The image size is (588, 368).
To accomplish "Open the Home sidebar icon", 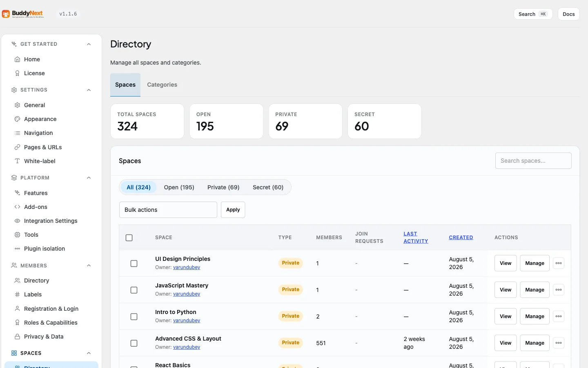I will click(17, 59).
